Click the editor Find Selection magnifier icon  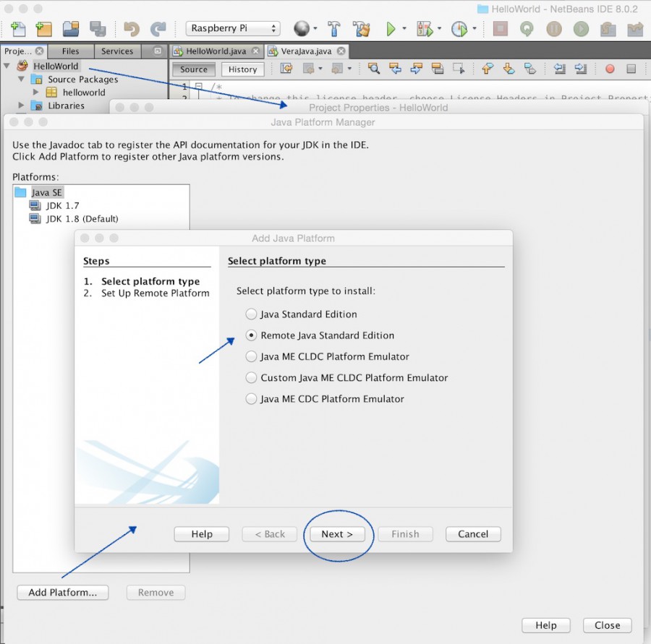[374, 69]
